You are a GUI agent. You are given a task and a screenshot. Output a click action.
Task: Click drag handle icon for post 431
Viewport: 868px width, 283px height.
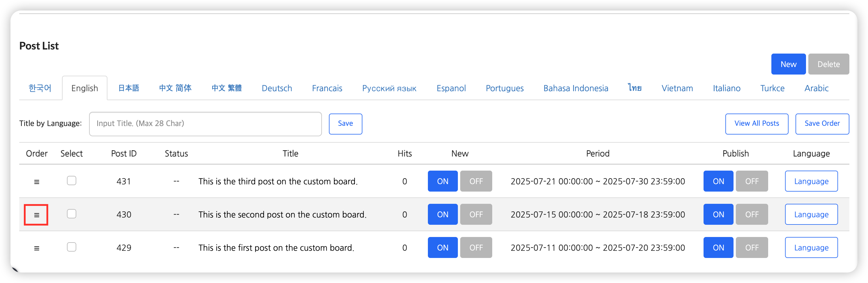(x=37, y=182)
